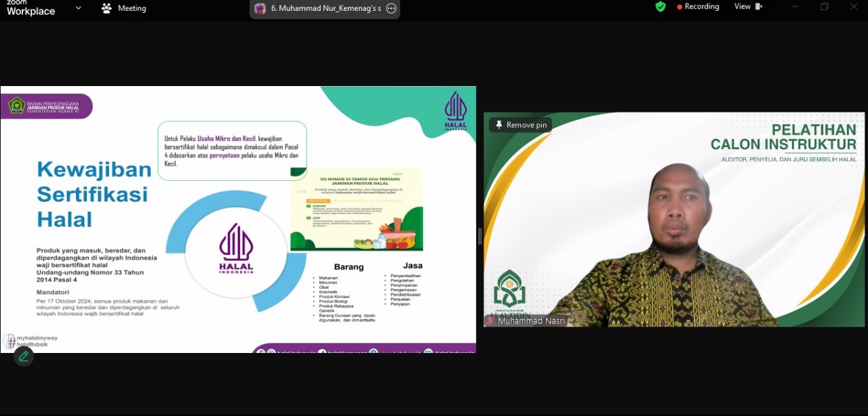Click the shared slide's central Halal Indonesia logo
868x416 pixels.
pos(236,249)
